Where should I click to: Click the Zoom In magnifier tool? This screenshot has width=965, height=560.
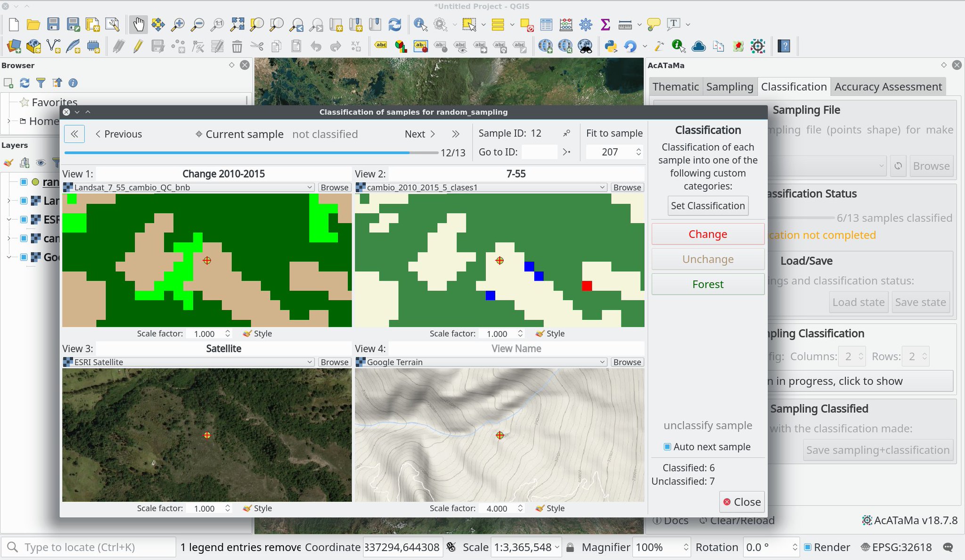click(178, 24)
